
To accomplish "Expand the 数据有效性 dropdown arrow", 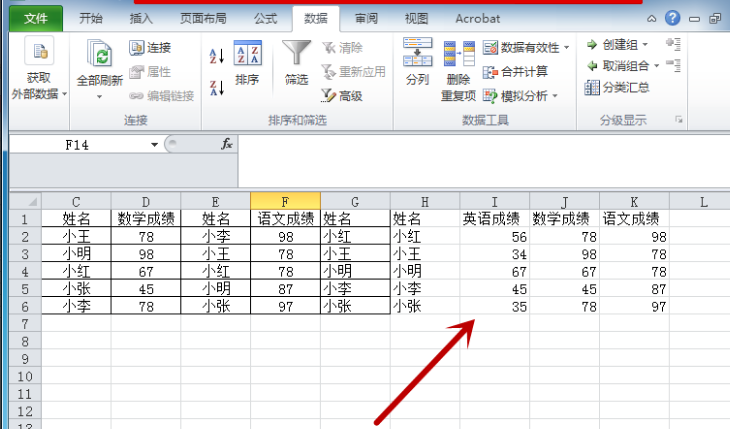I will pyautogui.click(x=567, y=48).
